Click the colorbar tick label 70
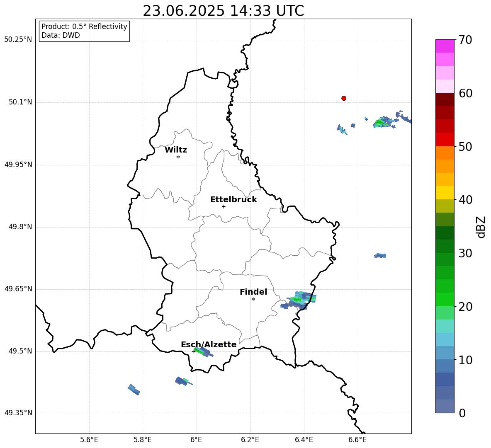491x448 pixels. click(465, 40)
